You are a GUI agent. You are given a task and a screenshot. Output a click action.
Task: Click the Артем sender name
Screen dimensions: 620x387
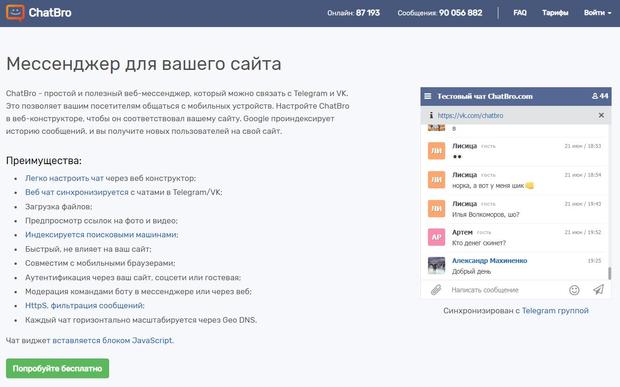tap(462, 232)
